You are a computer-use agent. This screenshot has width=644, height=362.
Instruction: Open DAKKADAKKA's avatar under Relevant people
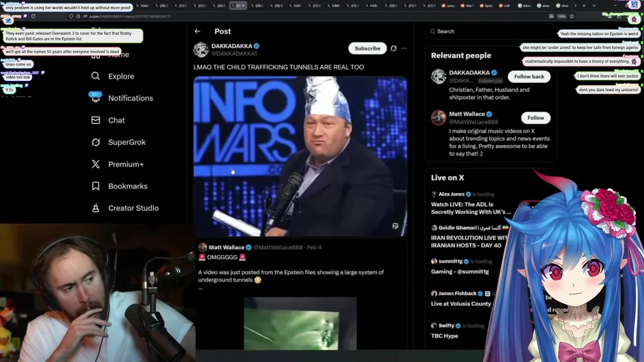pyautogui.click(x=438, y=76)
